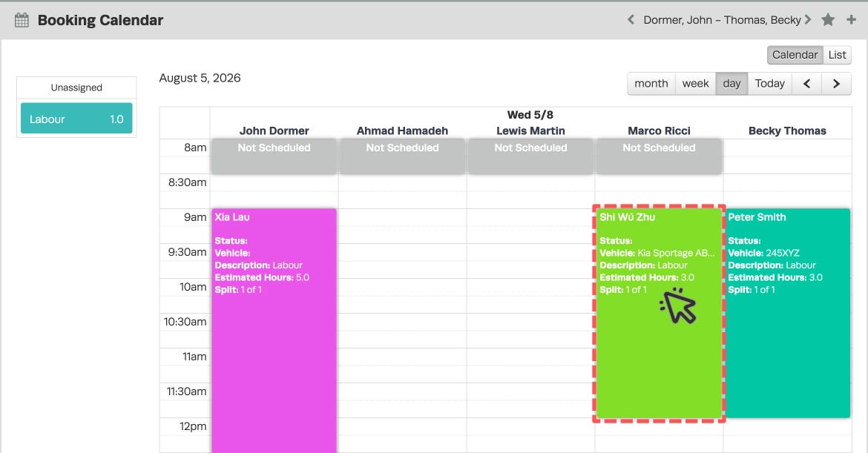Switch to Calendar view
The height and width of the screenshot is (453, 868).
[795, 55]
